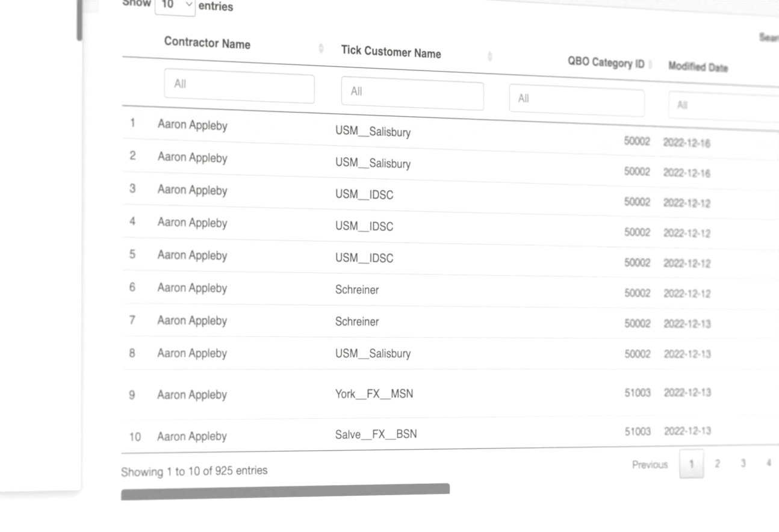The image size is (779, 532).
Task: Focus the Contractor Name filter field
Action: point(239,87)
